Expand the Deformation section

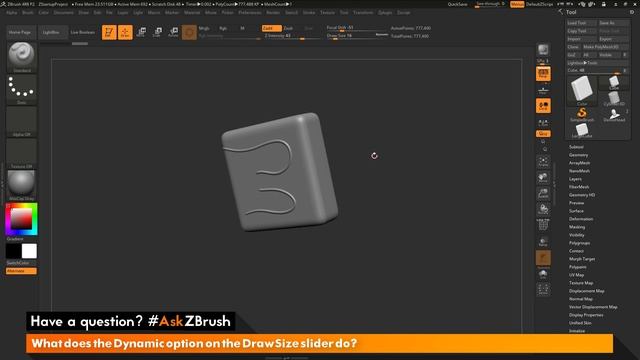pyautogui.click(x=581, y=219)
